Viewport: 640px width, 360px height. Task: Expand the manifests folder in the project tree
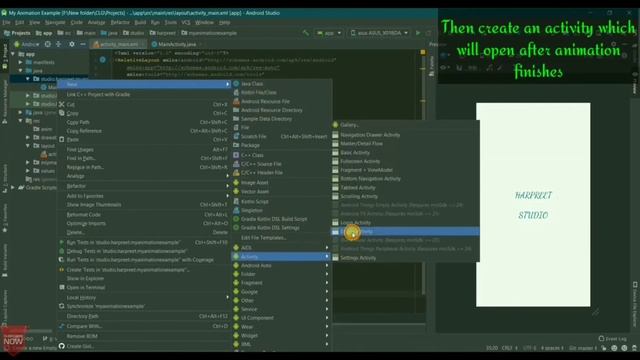coord(20,62)
